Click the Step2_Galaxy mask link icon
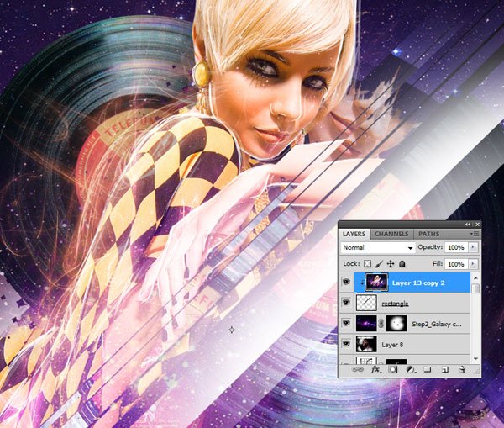Viewport: 504px width, 428px height. point(381,324)
